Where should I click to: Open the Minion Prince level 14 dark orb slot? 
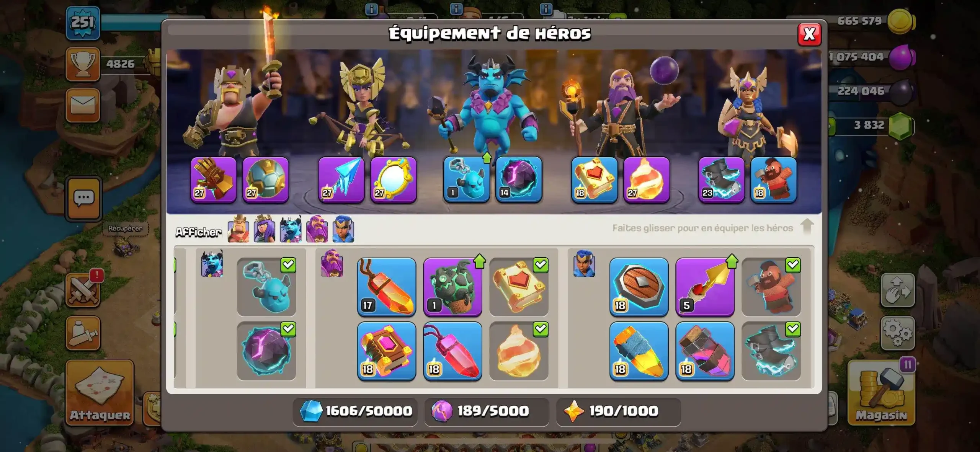(x=519, y=179)
